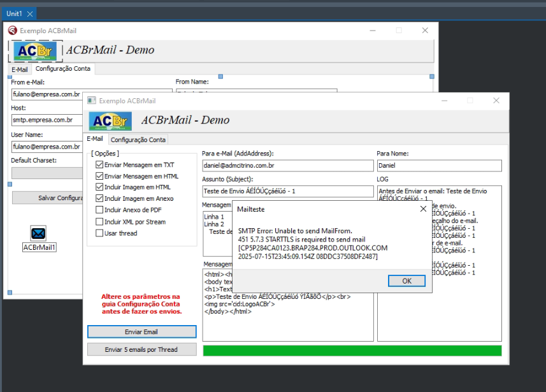Click the red 'Altere os parâmetros' notice
The image size is (546, 392).
click(x=141, y=304)
